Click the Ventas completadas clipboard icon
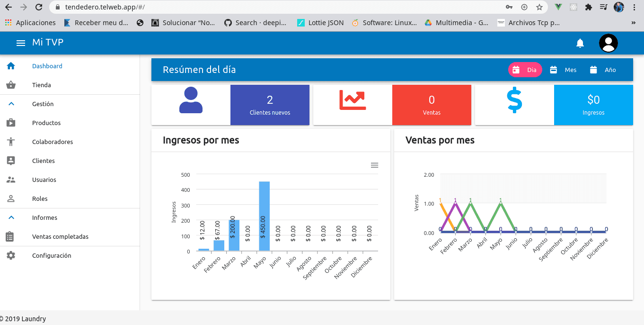The width and height of the screenshot is (644, 325). point(10,236)
